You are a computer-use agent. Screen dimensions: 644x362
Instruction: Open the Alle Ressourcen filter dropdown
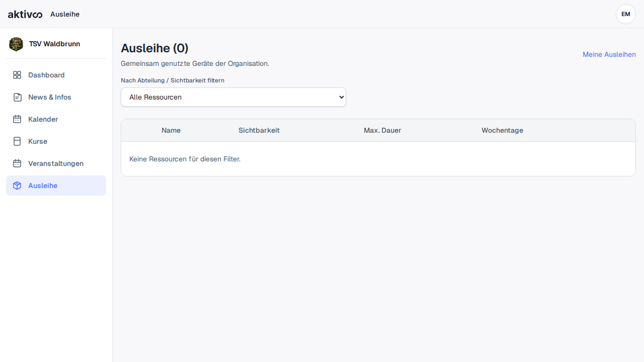[233, 97]
